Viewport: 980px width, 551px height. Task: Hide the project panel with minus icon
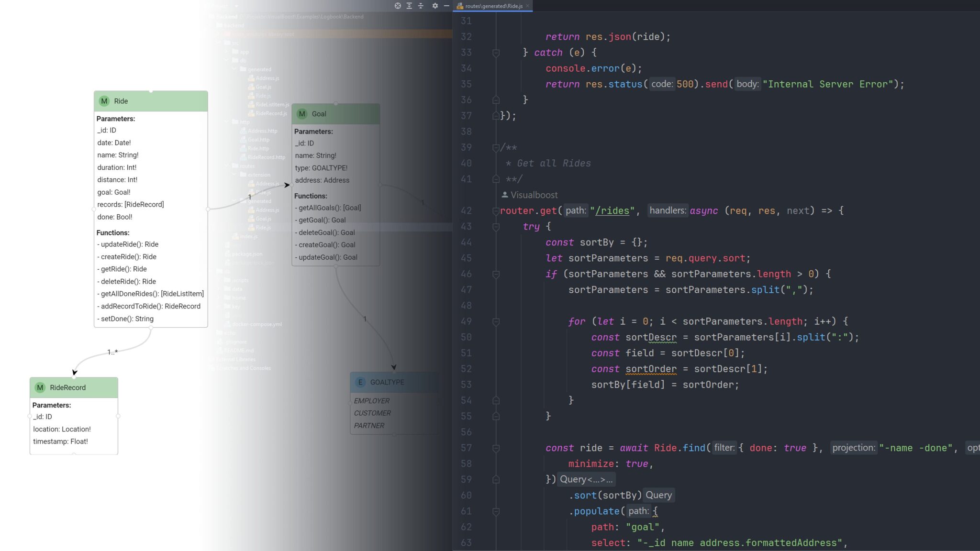(446, 6)
